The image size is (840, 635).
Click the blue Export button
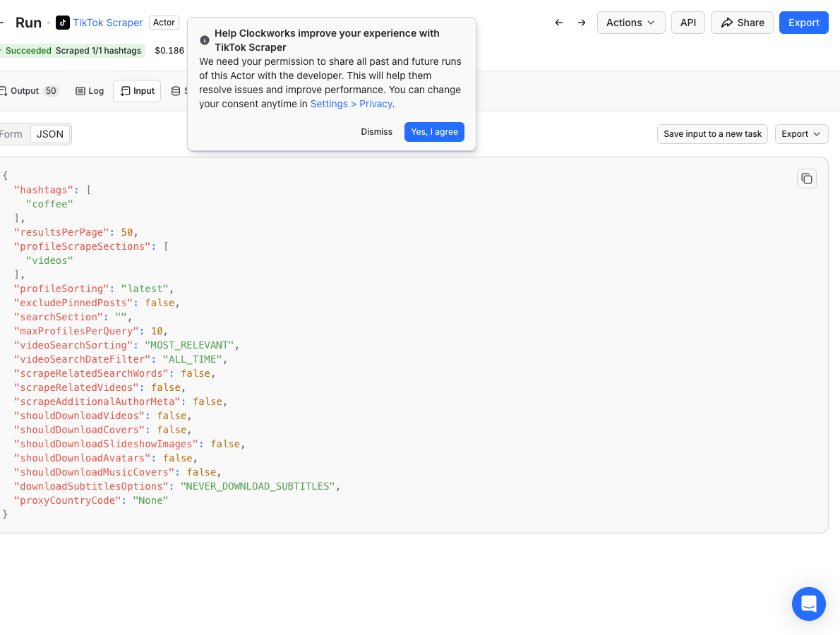tap(803, 23)
